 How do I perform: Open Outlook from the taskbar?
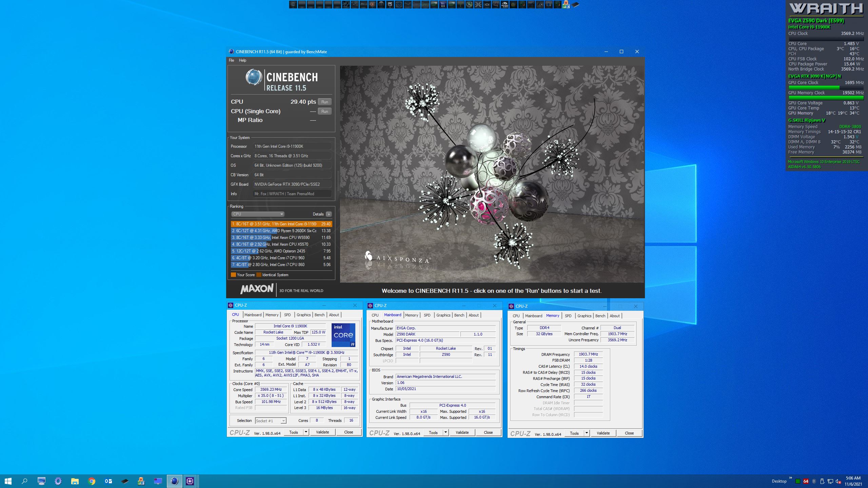click(x=108, y=481)
